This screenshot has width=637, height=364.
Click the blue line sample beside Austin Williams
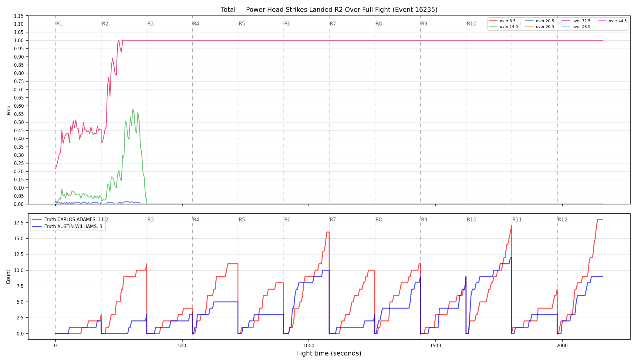pyautogui.click(x=37, y=227)
